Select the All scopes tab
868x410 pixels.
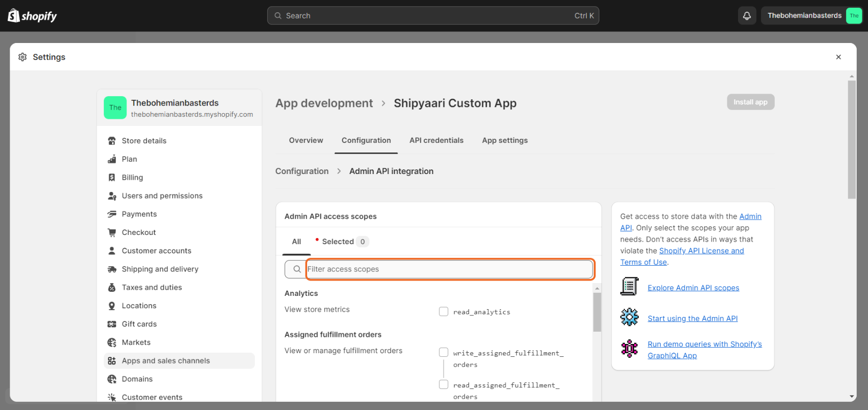tap(296, 242)
